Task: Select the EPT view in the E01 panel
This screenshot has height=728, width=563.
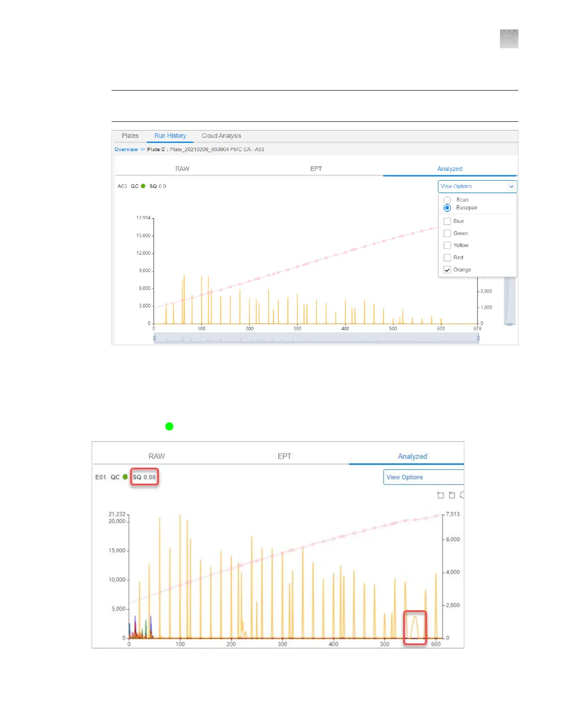Action: pos(284,456)
